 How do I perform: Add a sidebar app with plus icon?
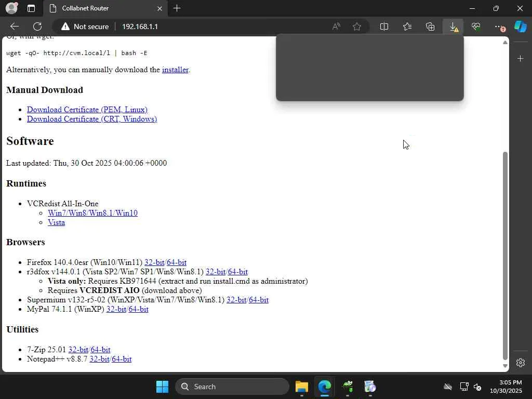pyautogui.click(x=521, y=59)
